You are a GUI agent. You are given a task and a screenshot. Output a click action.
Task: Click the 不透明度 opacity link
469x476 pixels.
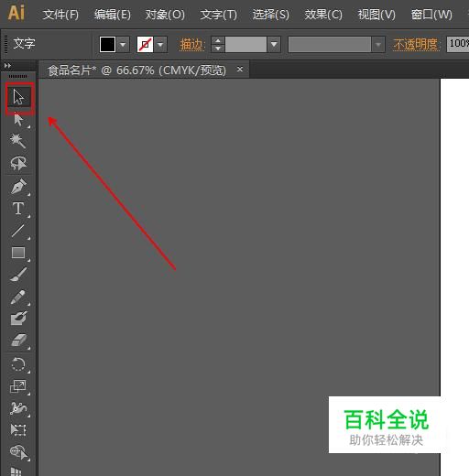(x=416, y=45)
